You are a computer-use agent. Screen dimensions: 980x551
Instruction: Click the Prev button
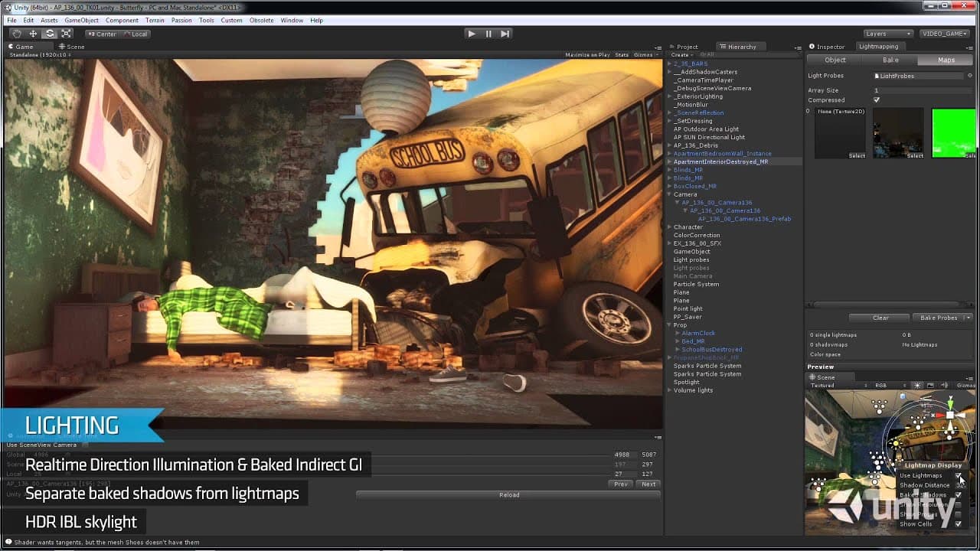[x=621, y=484]
